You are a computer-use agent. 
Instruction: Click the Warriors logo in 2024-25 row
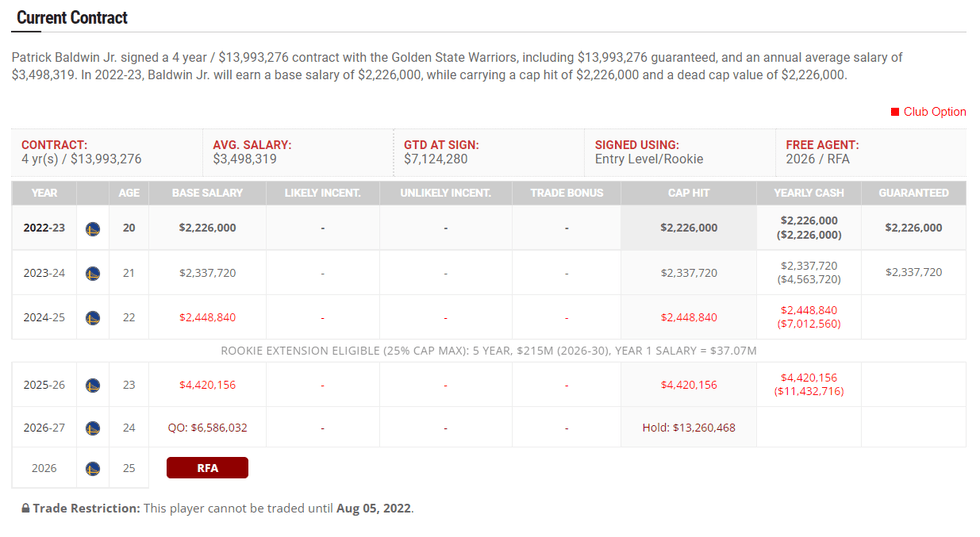pyautogui.click(x=93, y=318)
